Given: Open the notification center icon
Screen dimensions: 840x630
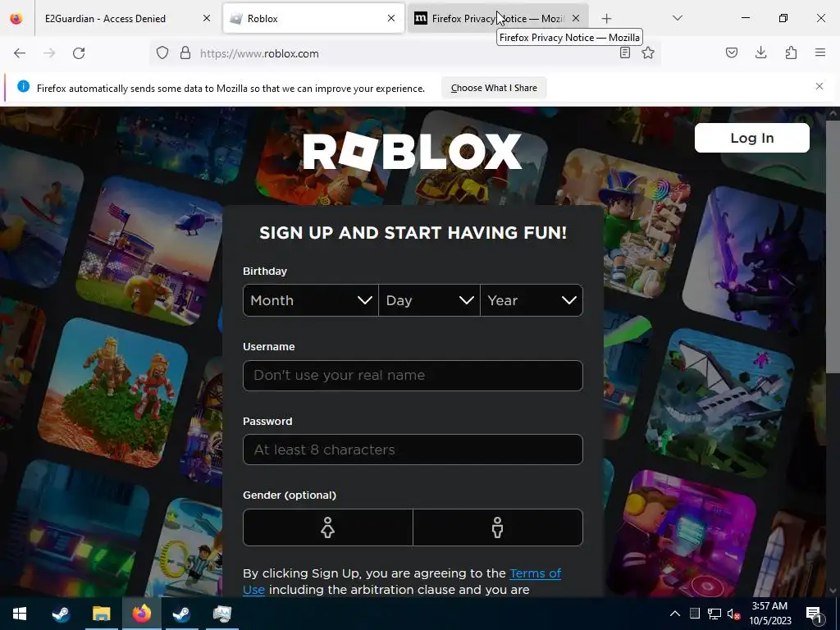Looking at the screenshot, I should pos(815,614).
